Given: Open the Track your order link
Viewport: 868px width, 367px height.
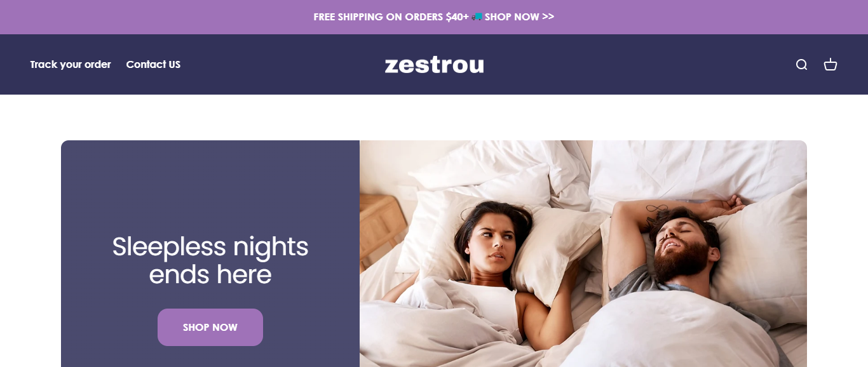Looking at the screenshot, I should tap(71, 64).
